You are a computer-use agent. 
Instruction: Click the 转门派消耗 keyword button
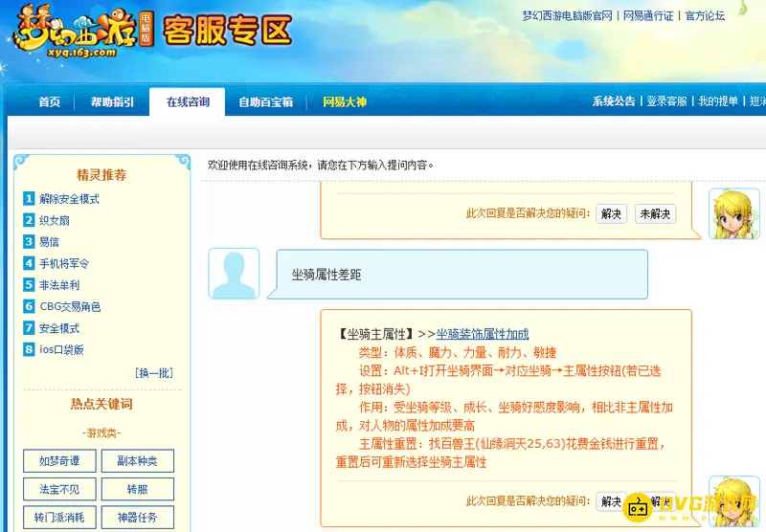(59, 518)
